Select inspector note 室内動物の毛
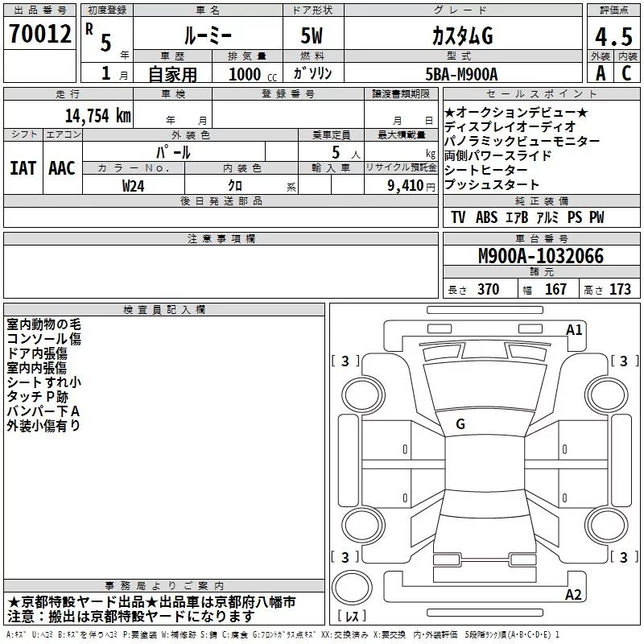 [44, 324]
